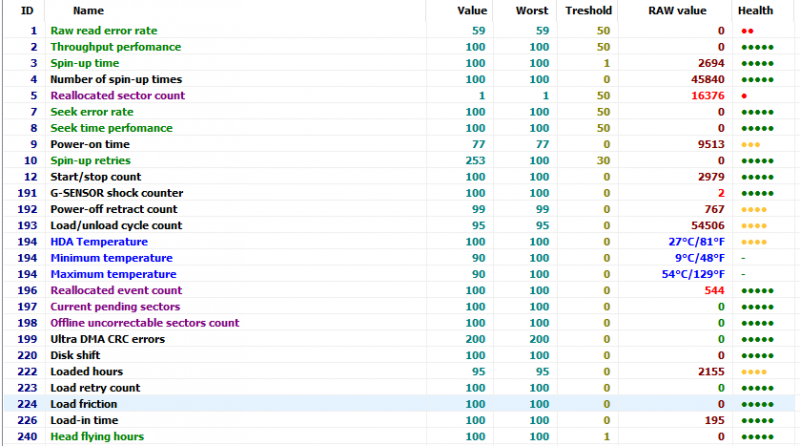This screenshot has width=800, height=446.
Task: Click the yellow health dots in Power-on time row
Action: click(751, 145)
